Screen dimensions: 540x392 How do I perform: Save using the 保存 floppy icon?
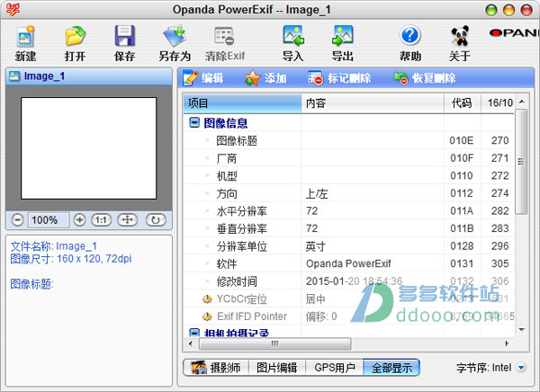coord(124,36)
